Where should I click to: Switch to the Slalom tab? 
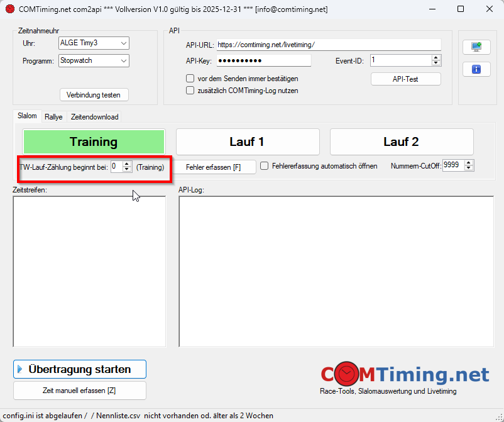[27, 116]
